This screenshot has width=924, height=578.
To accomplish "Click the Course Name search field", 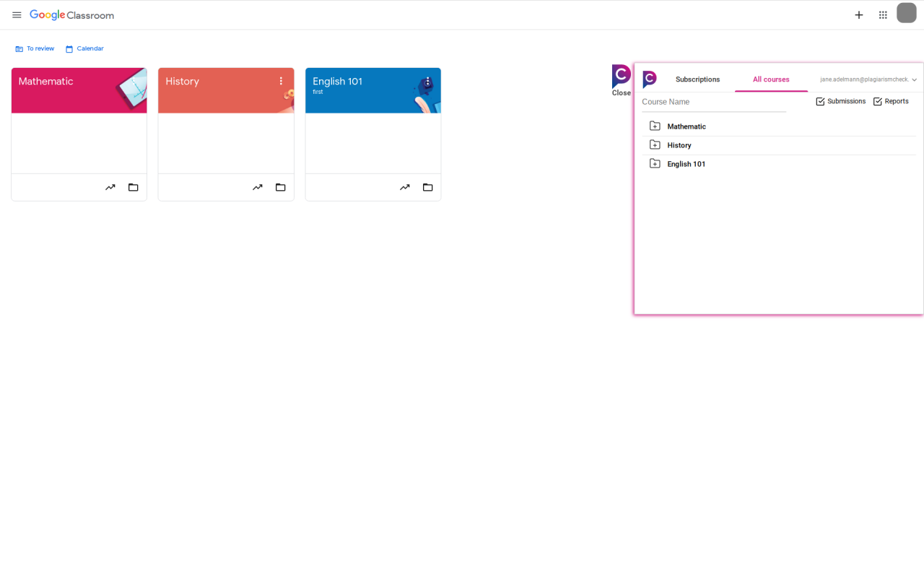I will (x=713, y=102).
